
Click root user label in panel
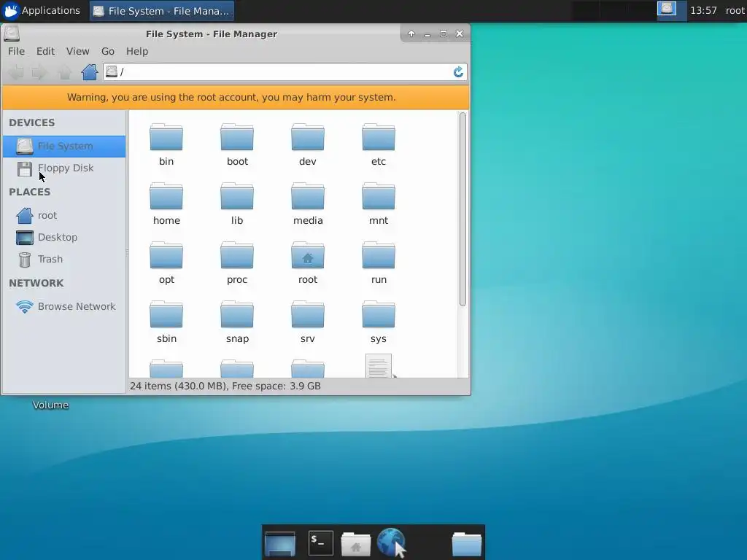coord(735,10)
